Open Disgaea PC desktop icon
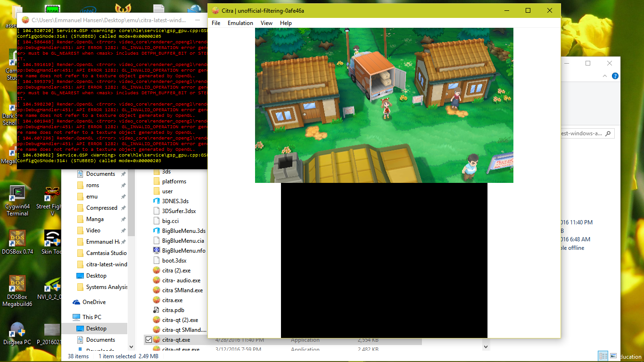 (x=17, y=334)
